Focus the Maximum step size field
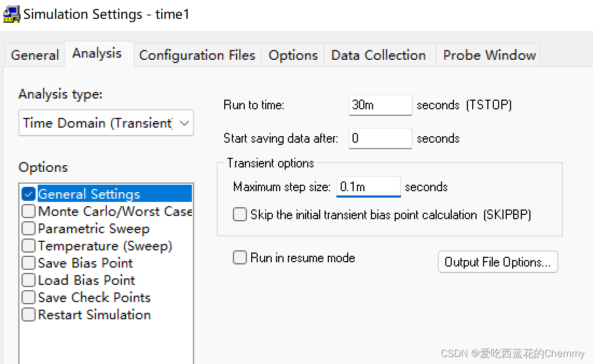Screen dimensions: 593x364 (x=368, y=187)
